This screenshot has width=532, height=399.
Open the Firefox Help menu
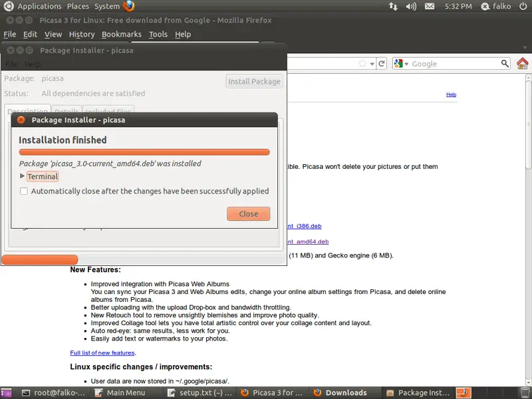coord(183,35)
